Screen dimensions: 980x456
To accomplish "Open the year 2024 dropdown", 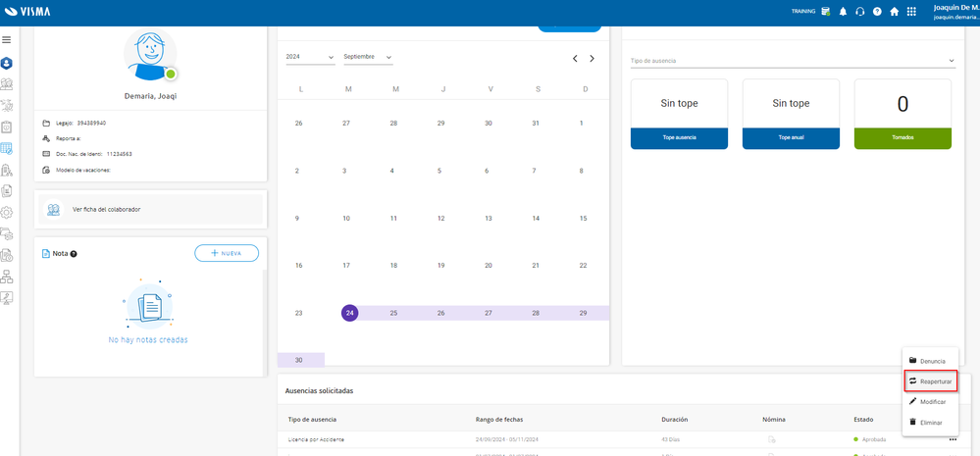I will click(310, 57).
